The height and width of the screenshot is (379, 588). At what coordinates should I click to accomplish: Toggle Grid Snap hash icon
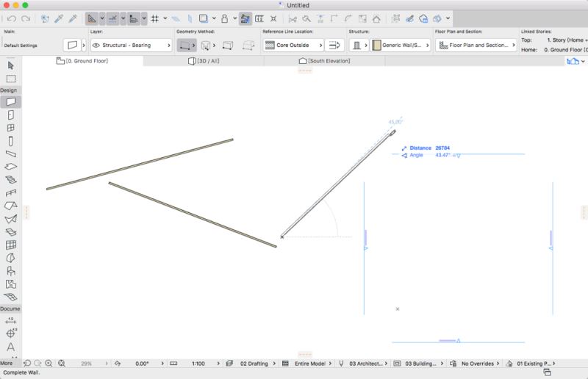pyautogui.click(x=154, y=18)
